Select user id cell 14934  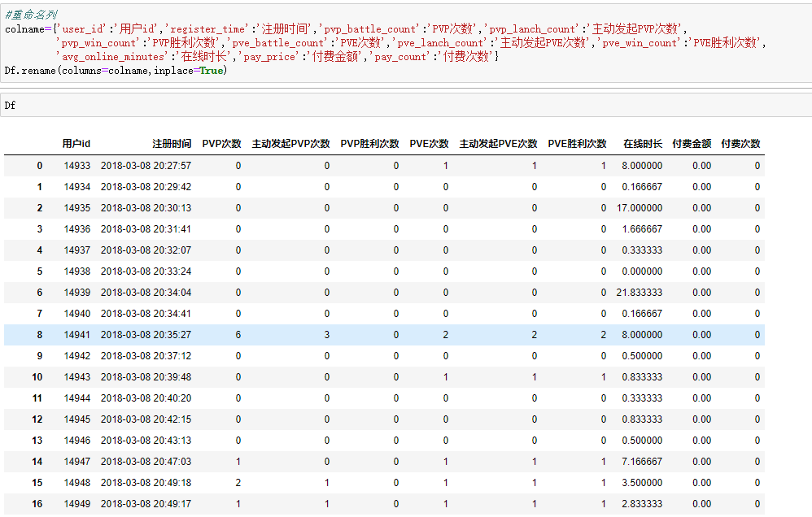coord(77,187)
